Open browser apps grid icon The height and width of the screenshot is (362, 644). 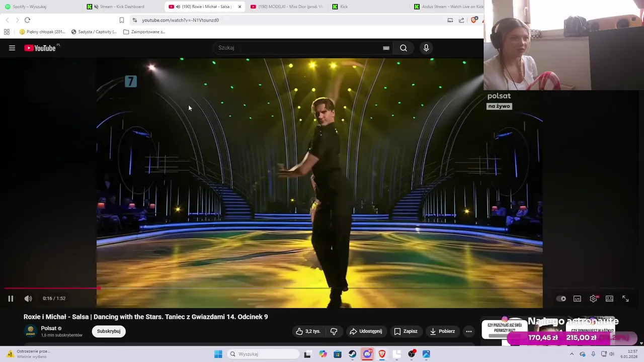tap(7, 32)
